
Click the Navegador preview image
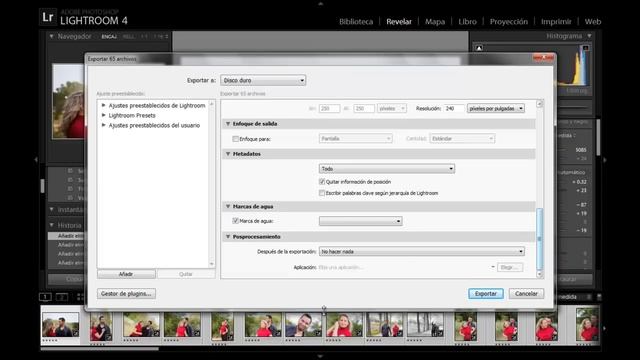coord(69,101)
